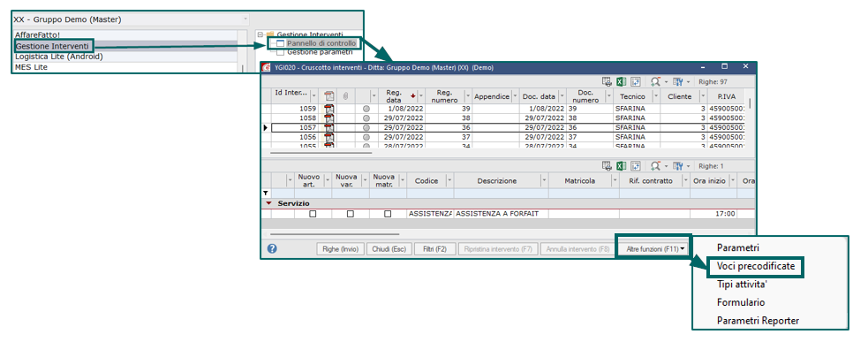Click the PDF column header icon

coord(328,96)
